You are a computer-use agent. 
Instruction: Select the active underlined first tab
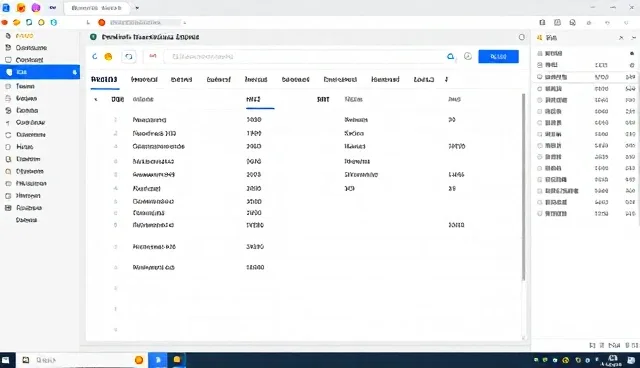[x=104, y=80]
